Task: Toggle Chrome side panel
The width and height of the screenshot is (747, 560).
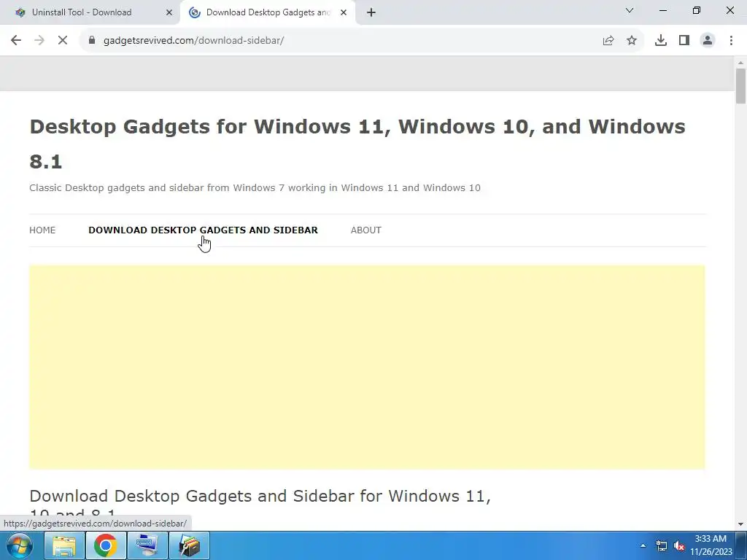Action: [684, 41]
